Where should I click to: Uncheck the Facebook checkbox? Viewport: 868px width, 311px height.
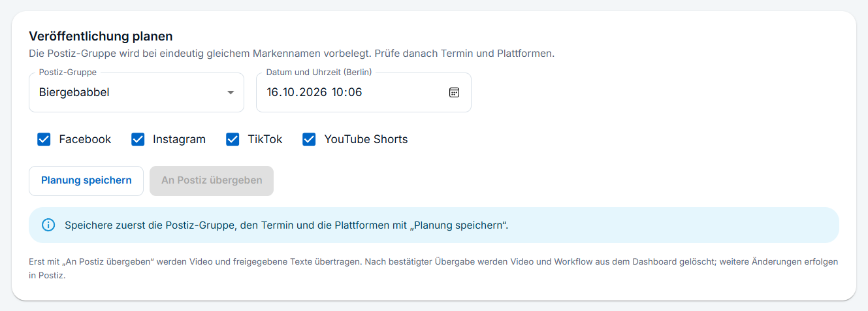point(44,139)
